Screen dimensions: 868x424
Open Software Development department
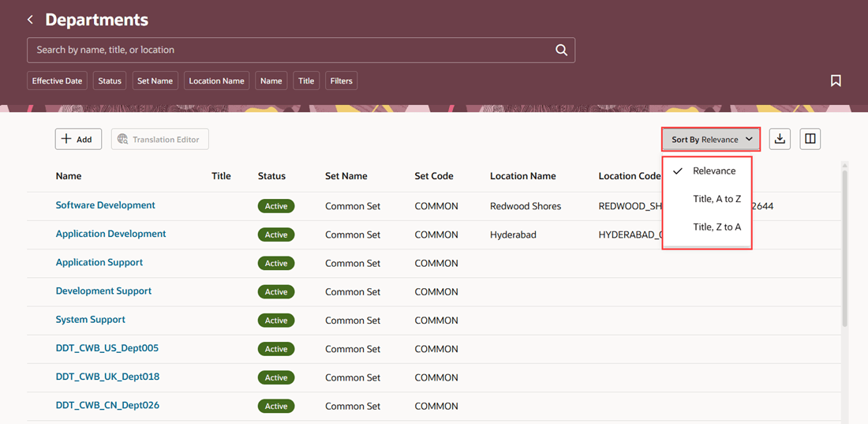pos(105,205)
